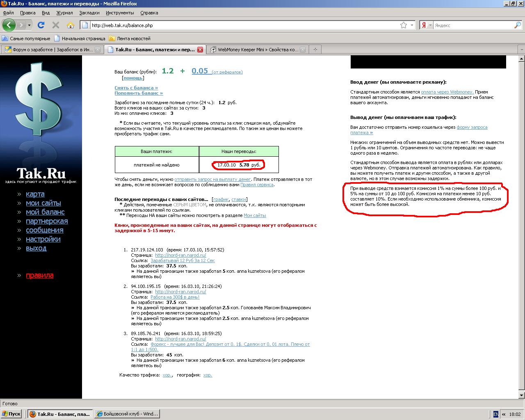Click the Stop loading X icon
This screenshot has width=525, height=420.
(x=56, y=25)
